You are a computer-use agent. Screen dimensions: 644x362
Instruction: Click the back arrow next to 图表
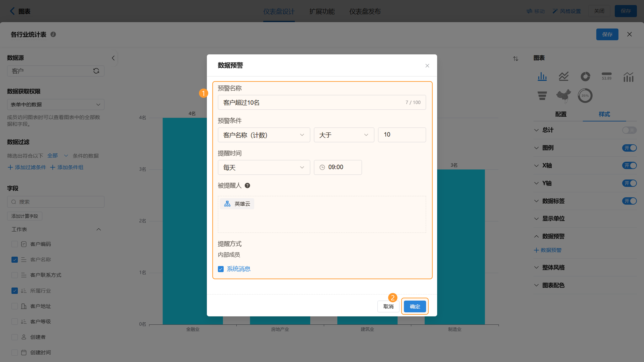coord(12,11)
